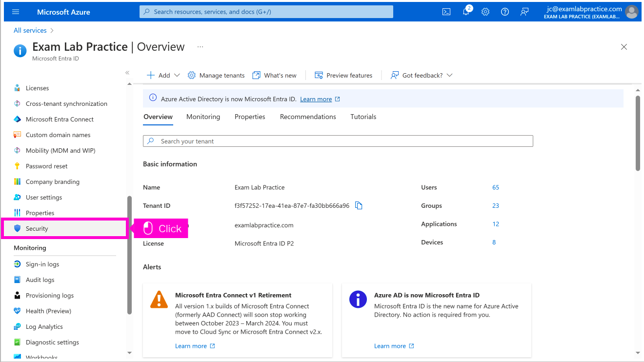
Task: Click the Search your tenant field
Action: [338, 141]
